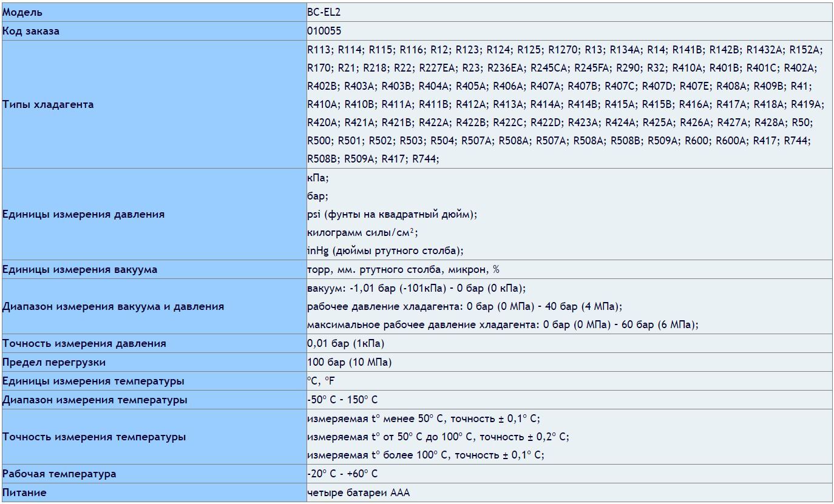The width and height of the screenshot is (834, 504).
Task: Click the Модель row label
Action: (22, 12)
